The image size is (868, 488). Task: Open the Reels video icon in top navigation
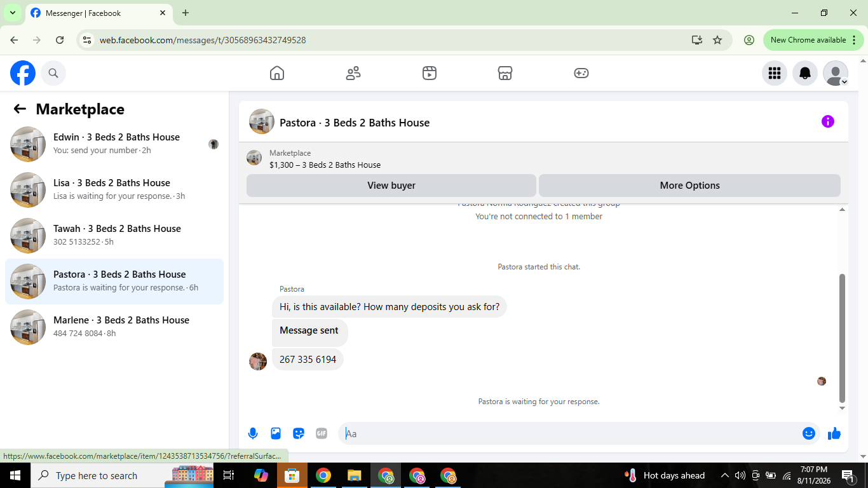click(x=430, y=73)
